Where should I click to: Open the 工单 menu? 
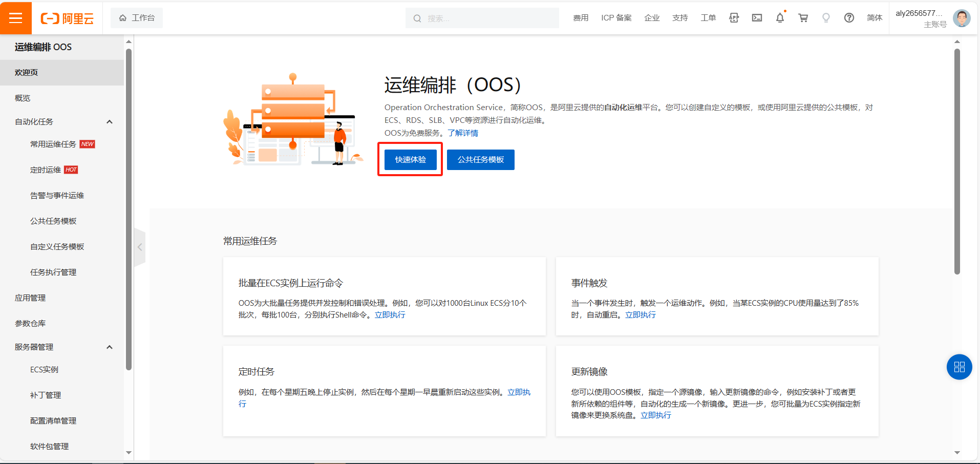(x=708, y=18)
